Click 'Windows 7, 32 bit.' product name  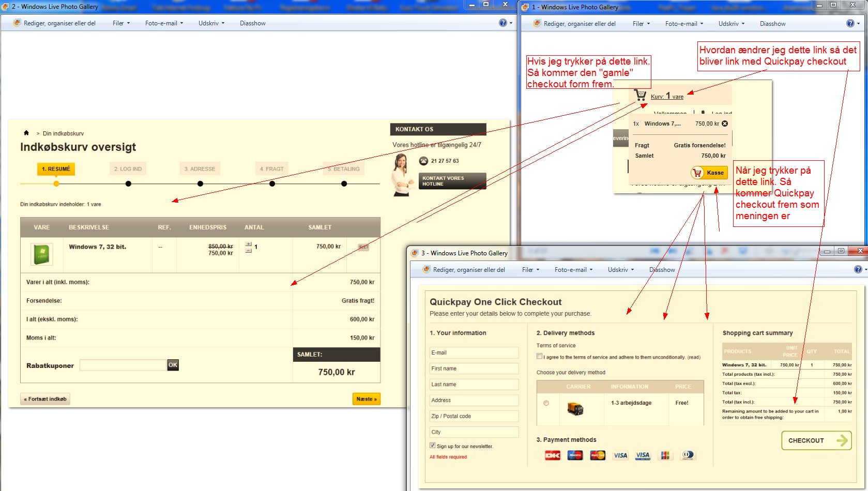point(98,247)
